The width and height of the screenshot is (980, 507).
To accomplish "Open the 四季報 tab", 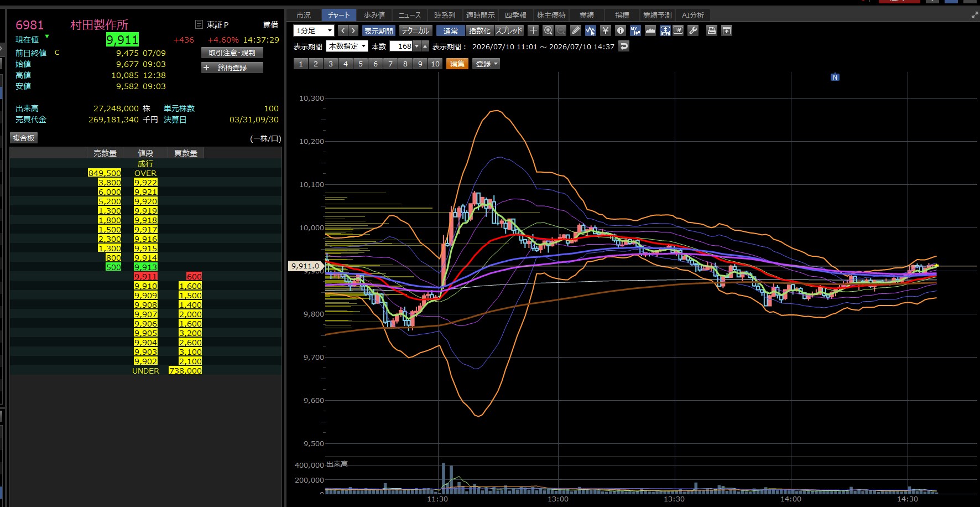I will pos(515,15).
